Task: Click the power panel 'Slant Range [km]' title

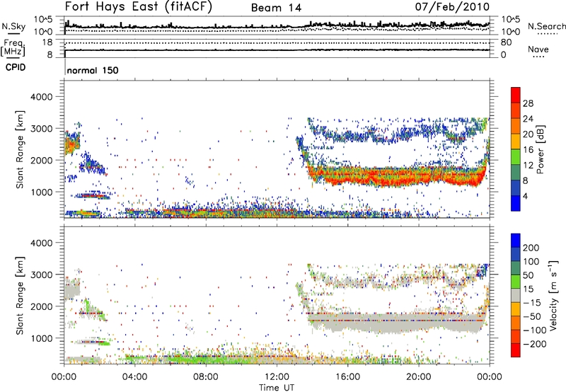Action: tap(20, 149)
